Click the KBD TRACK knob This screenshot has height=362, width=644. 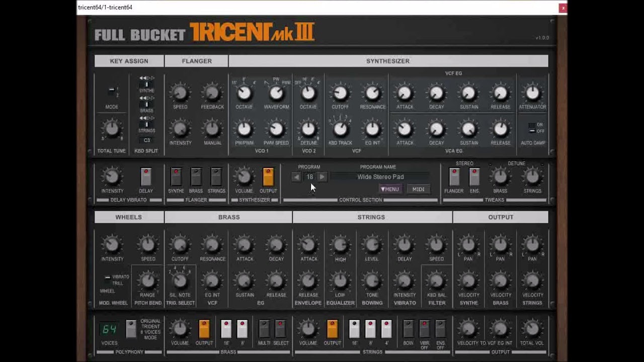coord(340,129)
